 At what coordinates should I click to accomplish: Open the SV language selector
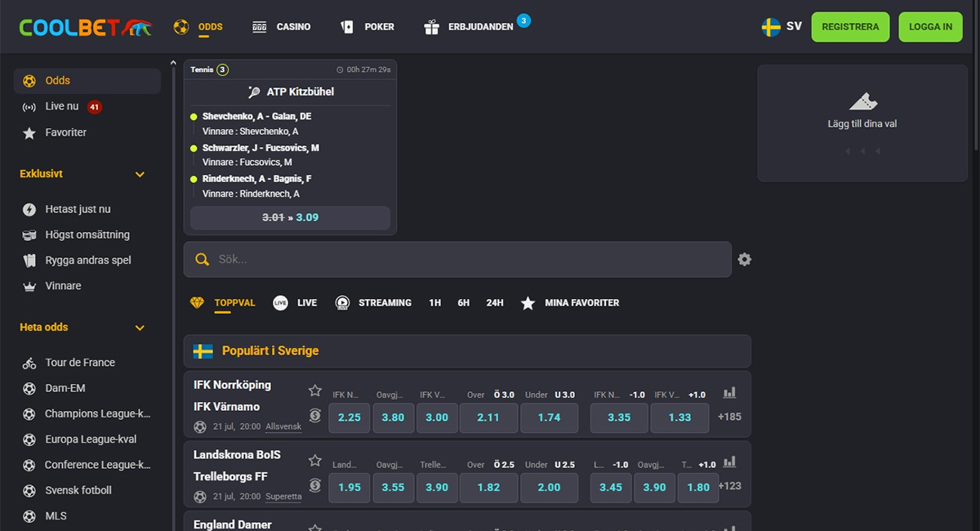click(x=782, y=27)
